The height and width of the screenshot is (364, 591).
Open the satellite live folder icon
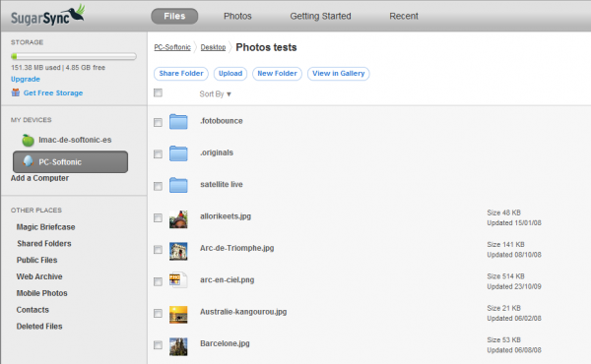click(178, 185)
